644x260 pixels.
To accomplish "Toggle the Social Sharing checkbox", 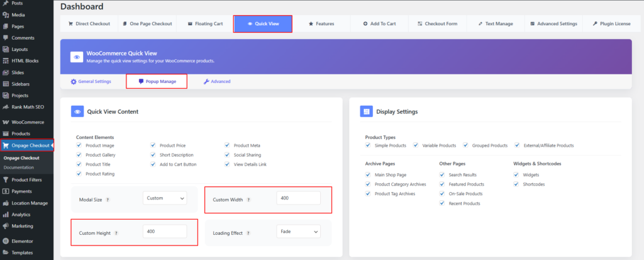I will pyautogui.click(x=228, y=155).
